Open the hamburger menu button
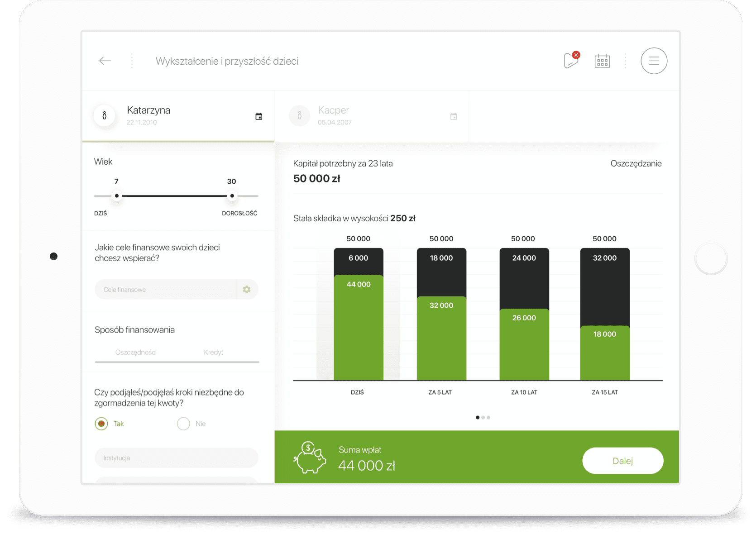Screen dimensions: 756x534 [654, 61]
